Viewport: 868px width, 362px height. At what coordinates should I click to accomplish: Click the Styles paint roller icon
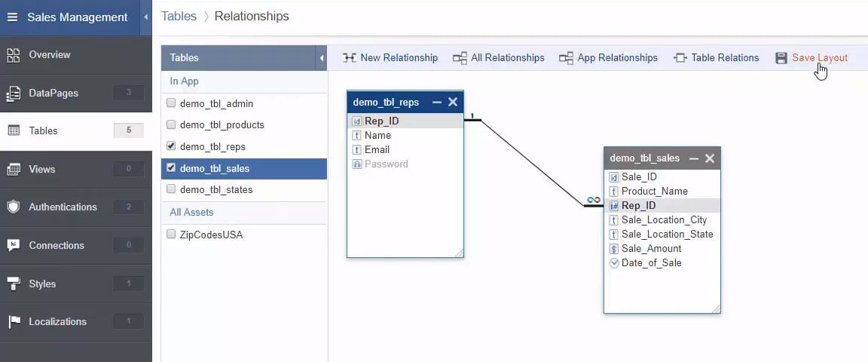pyautogui.click(x=14, y=284)
